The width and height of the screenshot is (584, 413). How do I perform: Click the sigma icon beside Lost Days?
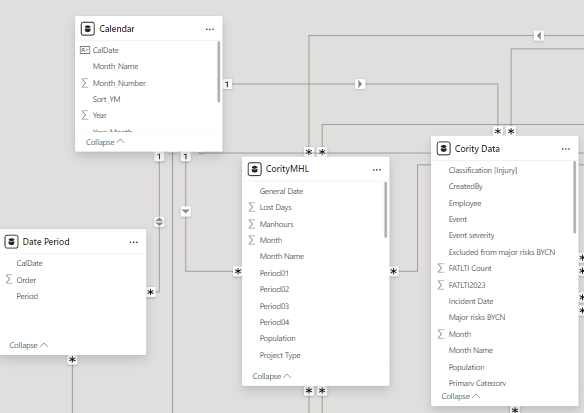pyautogui.click(x=252, y=207)
